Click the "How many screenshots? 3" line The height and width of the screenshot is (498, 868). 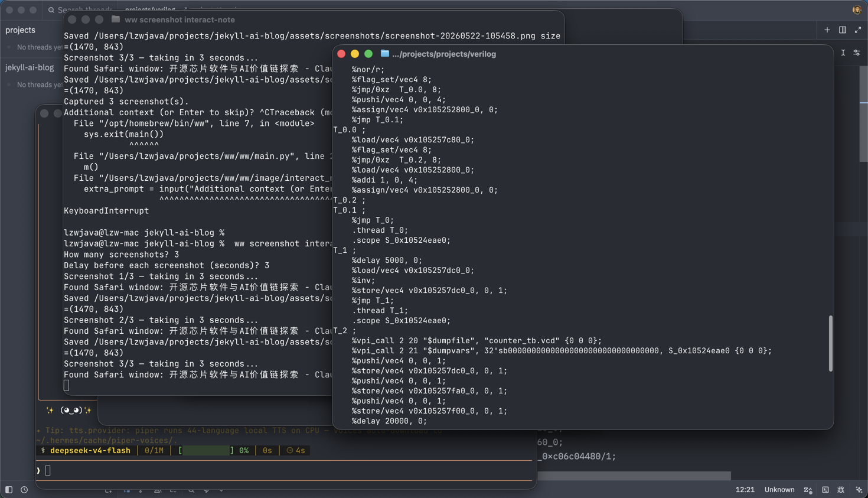tap(121, 255)
